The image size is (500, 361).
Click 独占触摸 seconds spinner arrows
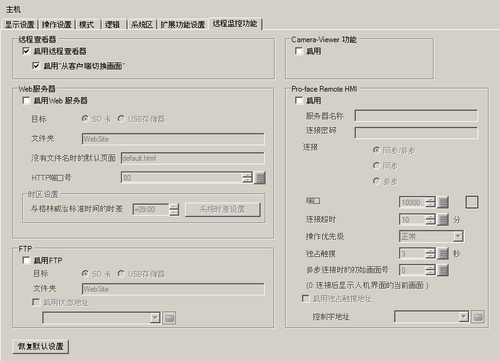point(430,253)
